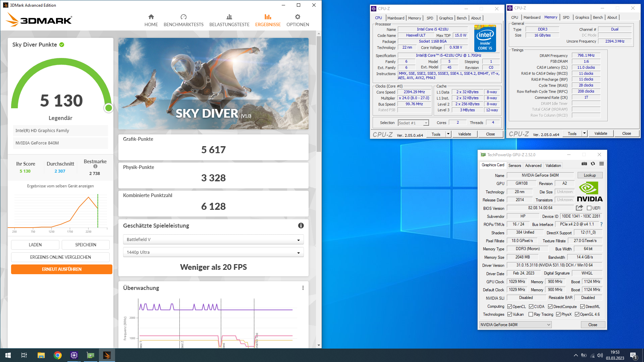644x362 pixels.
Task: Toggle the DirectCompute checkbox in GPU-Z
Action: [550, 307]
